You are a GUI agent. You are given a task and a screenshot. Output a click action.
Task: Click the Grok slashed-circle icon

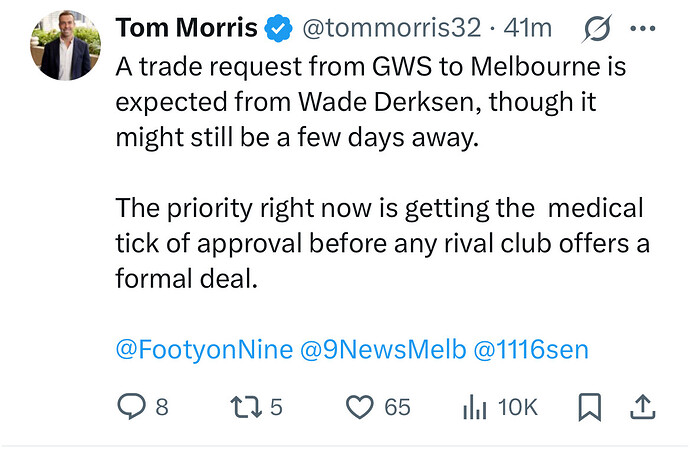tap(596, 30)
